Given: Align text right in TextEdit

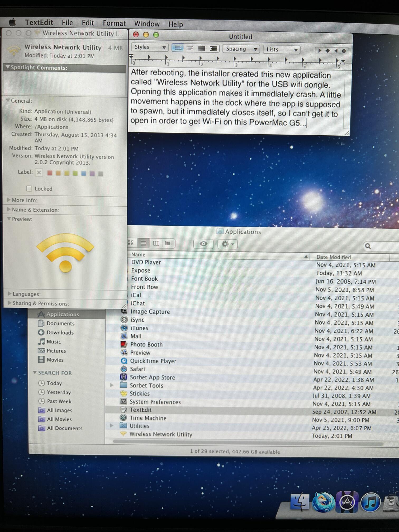Looking at the screenshot, I should point(213,49).
